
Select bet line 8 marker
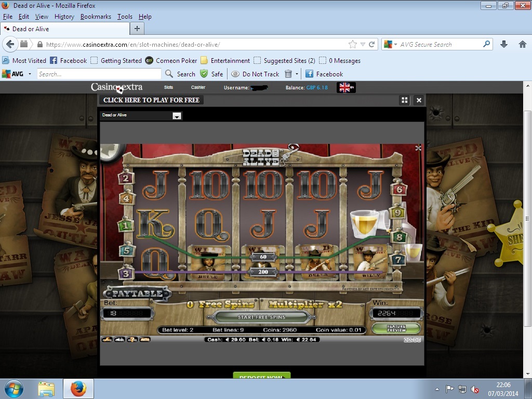click(399, 237)
